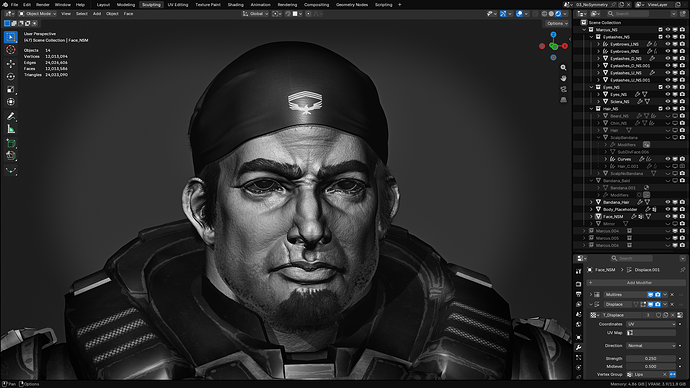Screen dimensions: 690x388
Task: Toggle Marcus_NS collection exclude checkbox
Action: click(x=661, y=29)
